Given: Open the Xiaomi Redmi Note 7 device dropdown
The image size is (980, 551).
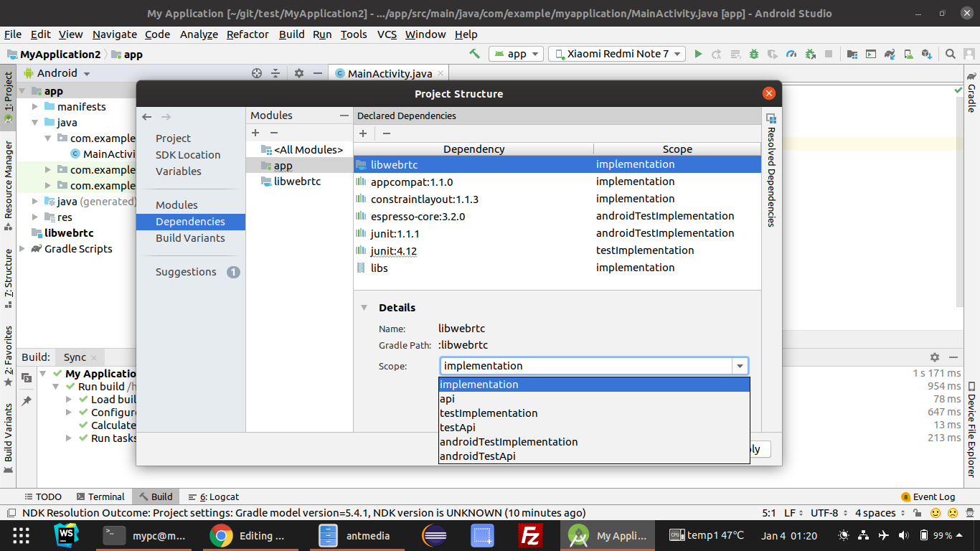Looking at the screenshot, I should click(x=616, y=54).
